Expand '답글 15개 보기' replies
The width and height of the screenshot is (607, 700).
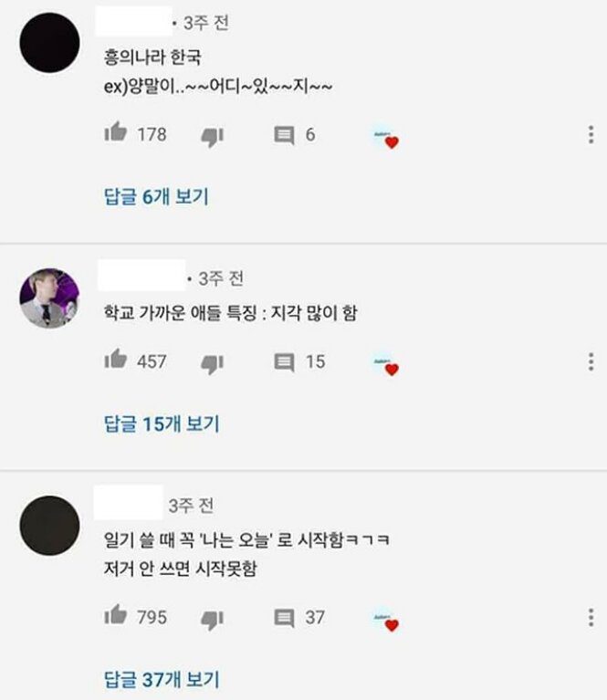pos(162,424)
